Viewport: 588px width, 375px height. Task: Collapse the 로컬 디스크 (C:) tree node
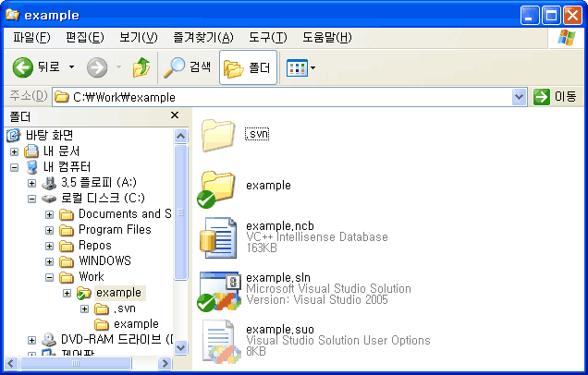click(x=32, y=199)
